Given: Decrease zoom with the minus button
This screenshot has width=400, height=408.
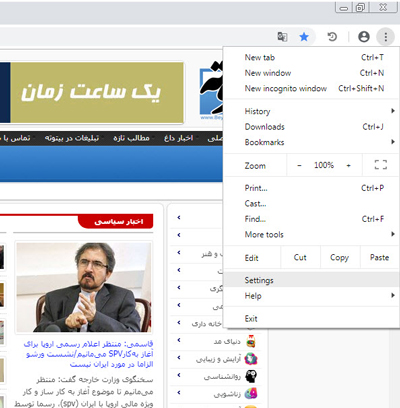Looking at the screenshot, I should coord(299,165).
